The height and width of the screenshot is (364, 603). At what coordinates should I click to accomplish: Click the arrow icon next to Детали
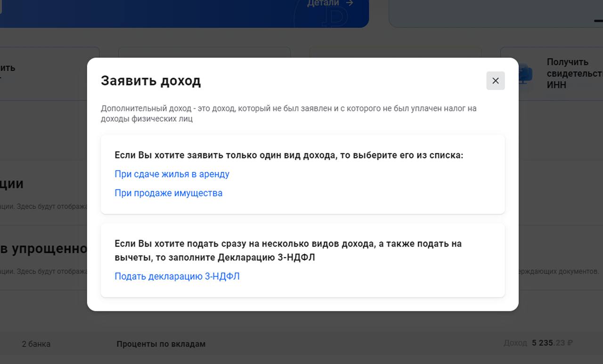point(349,3)
